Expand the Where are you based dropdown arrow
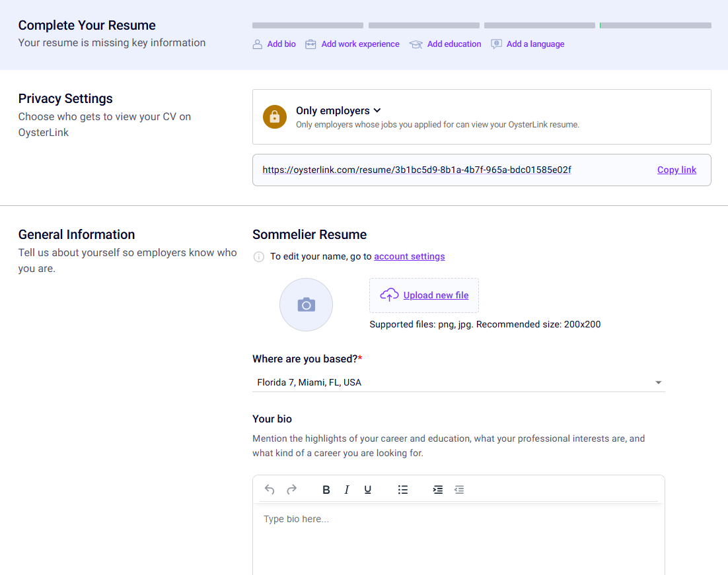The height and width of the screenshot is (575, 728). [658, 382]
